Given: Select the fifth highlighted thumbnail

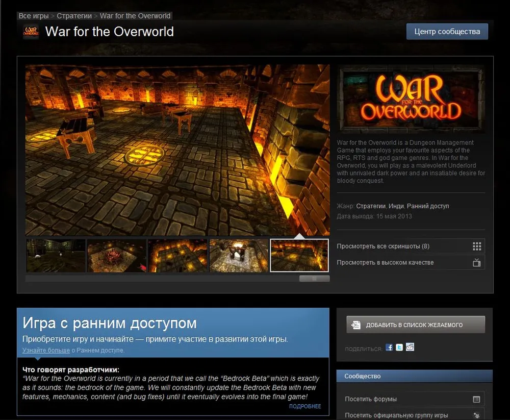Looking at the screenshot, I should (x=299, y=256).
